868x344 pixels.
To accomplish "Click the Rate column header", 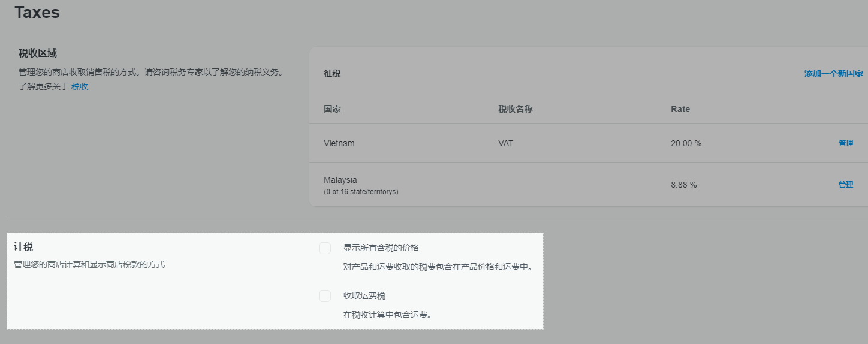I will pyautogui.click(x=680, y=109).
